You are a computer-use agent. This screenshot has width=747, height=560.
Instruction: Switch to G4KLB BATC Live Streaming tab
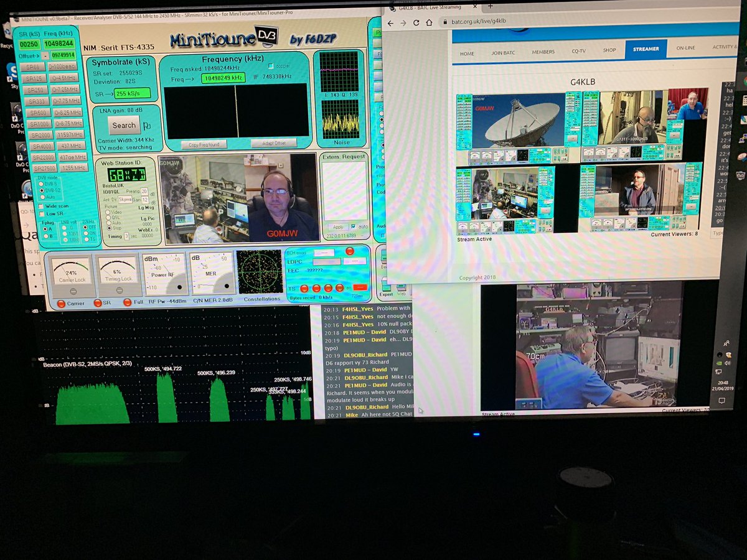point(430,7)
